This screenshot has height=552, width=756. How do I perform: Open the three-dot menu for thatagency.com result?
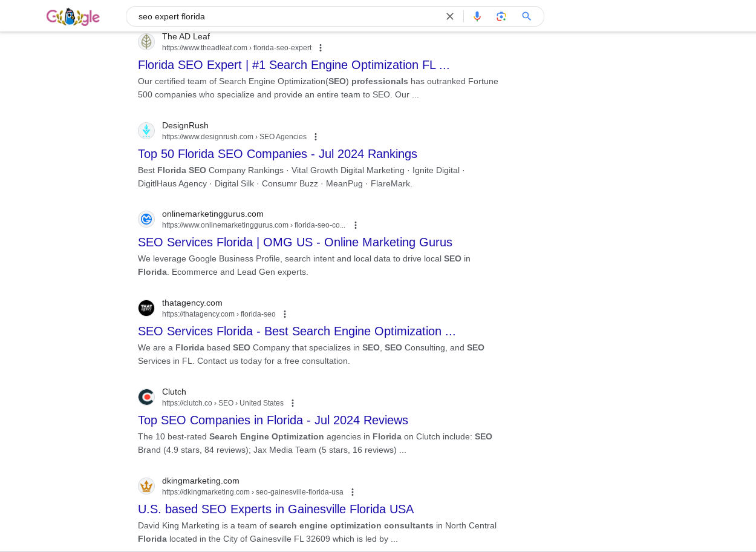(285, 314)
